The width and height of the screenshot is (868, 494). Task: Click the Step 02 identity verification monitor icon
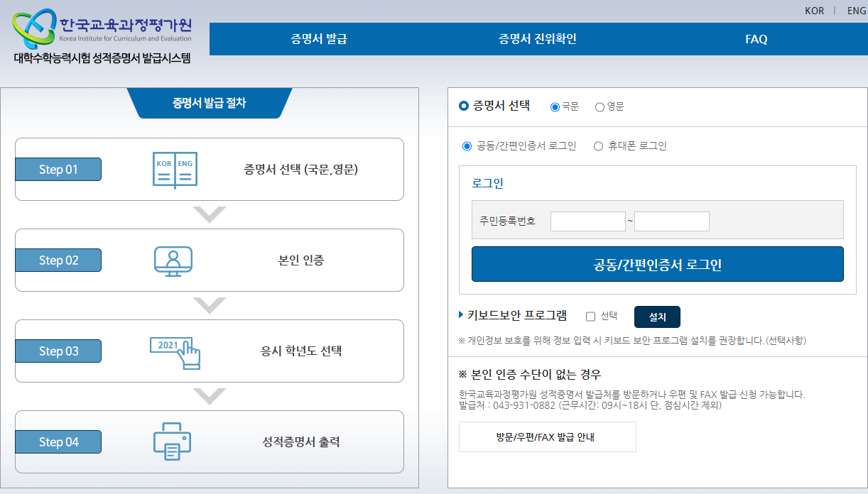coord(173,260)
